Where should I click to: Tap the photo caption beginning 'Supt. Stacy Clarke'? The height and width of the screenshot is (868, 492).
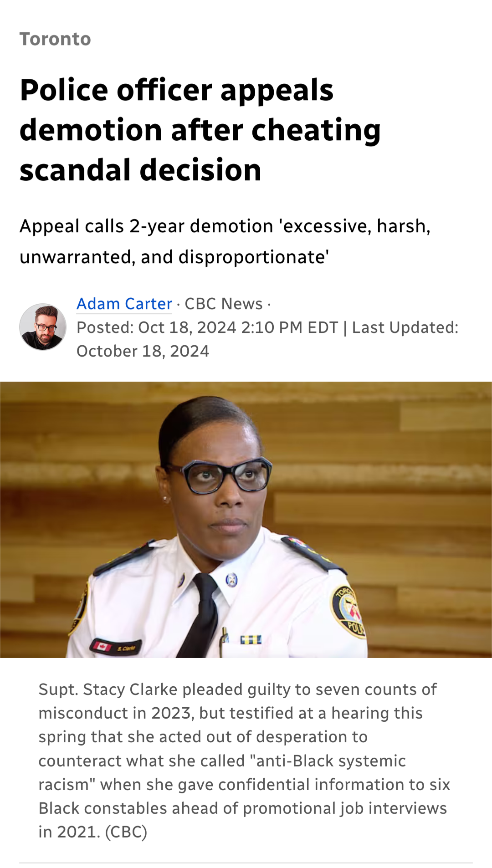[244, 761]
